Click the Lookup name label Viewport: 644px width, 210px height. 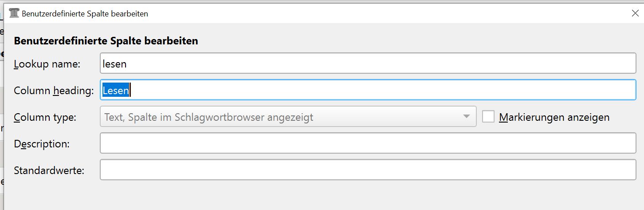coord(47,64)
